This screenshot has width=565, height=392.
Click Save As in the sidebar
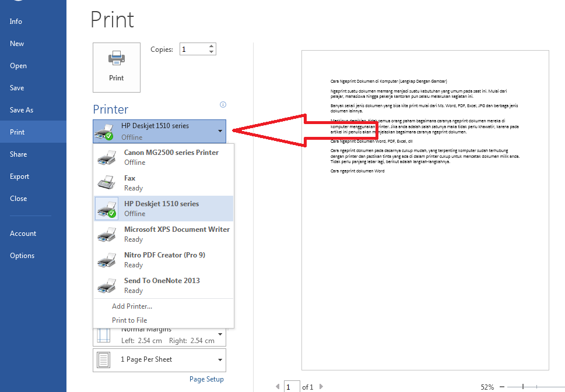tap(33, 110)
